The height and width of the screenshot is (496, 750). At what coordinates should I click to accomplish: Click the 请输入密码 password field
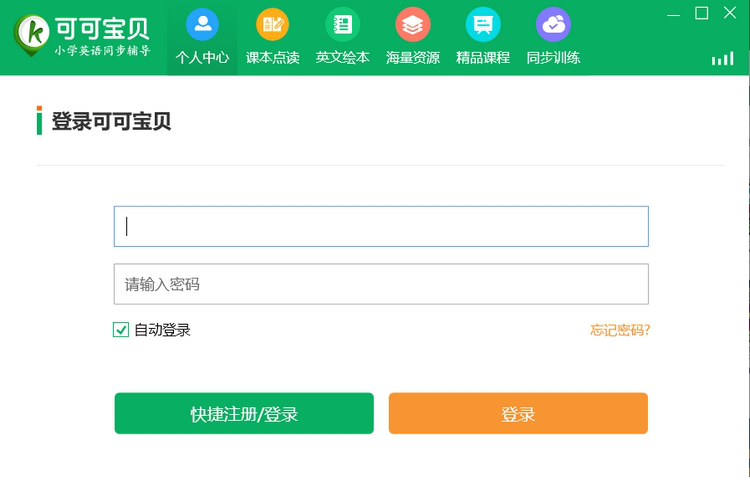tap(381, 284)
